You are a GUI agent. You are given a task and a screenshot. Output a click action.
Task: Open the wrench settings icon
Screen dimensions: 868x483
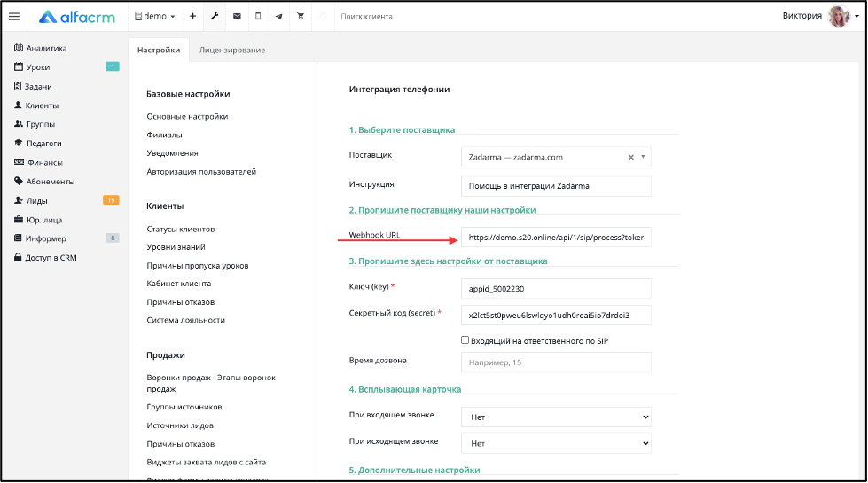(x=215, y=17)
